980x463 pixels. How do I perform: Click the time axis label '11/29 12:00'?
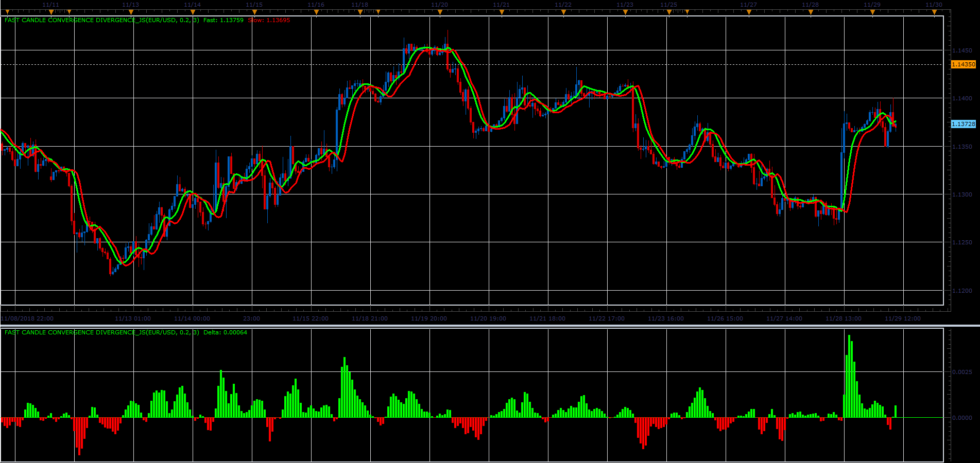(903, 318)
